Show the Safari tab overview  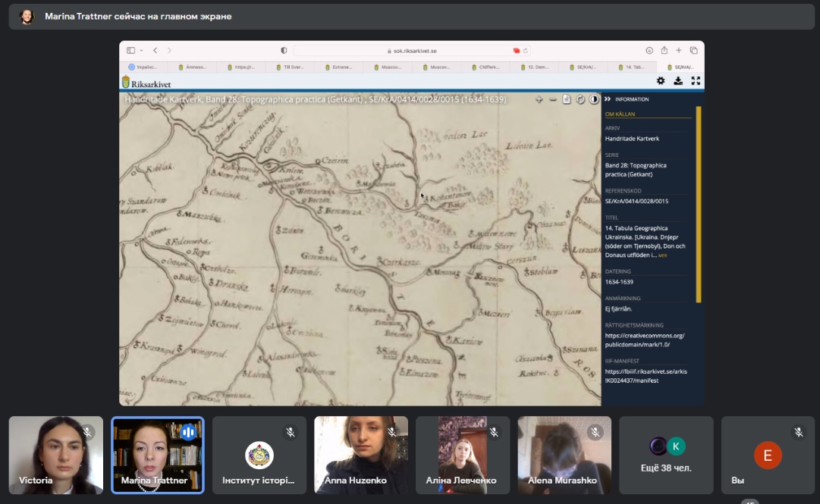[x=694, y=51]
